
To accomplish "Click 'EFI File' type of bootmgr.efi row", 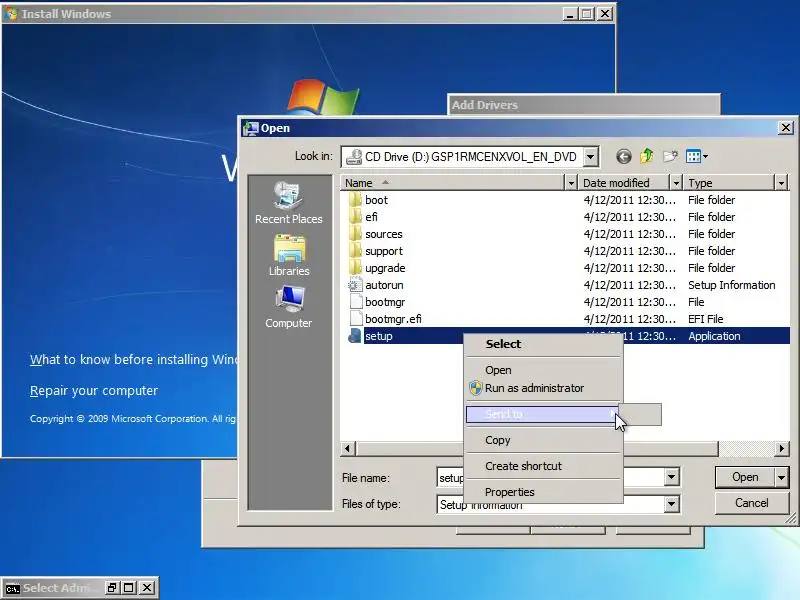I will coord(706,319).
